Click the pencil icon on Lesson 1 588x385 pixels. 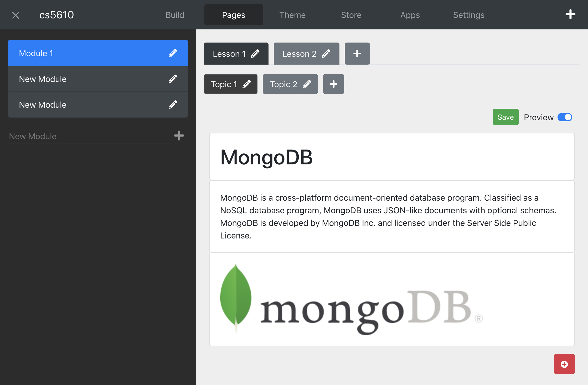click(255, 54)
